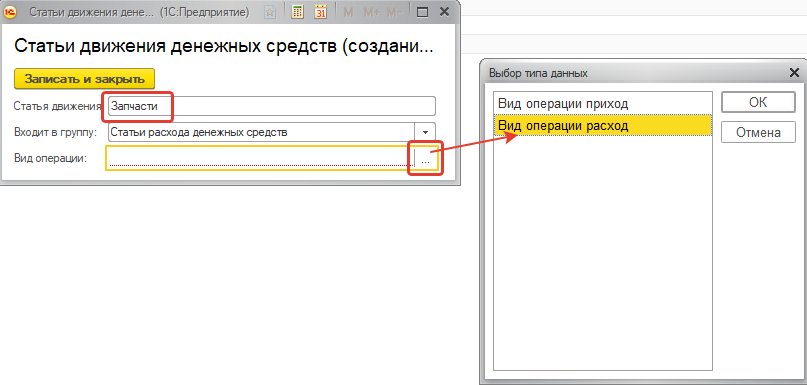Open the calendar icon in title bar
Image resolution: width=807 pixels, height=385 pixels.
point(321,12)
